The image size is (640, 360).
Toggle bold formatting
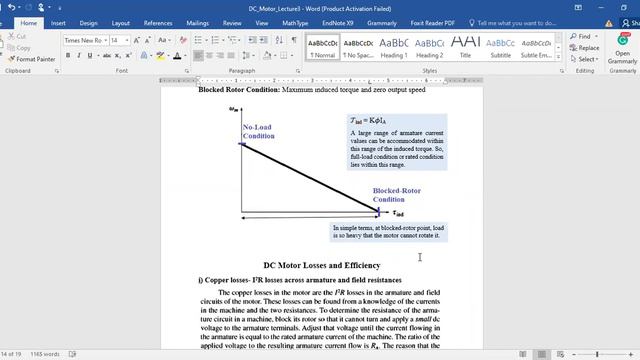click(68, 56)
